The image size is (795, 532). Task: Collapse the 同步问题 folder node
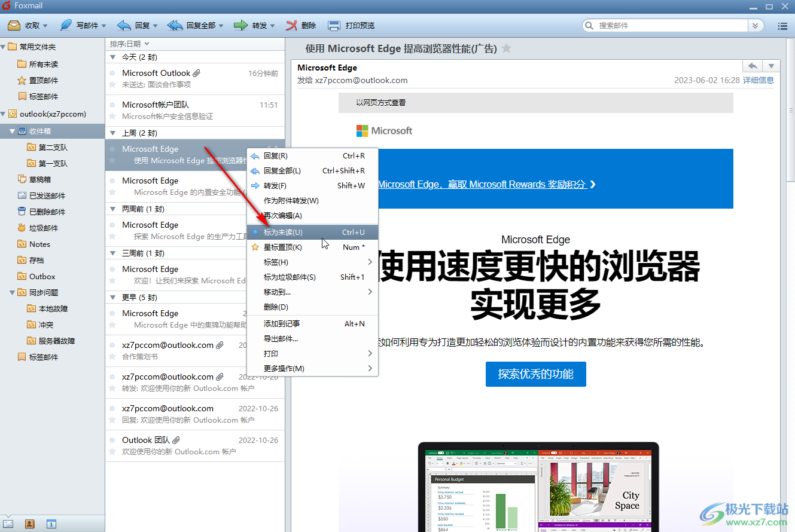[x=13, y=292]
